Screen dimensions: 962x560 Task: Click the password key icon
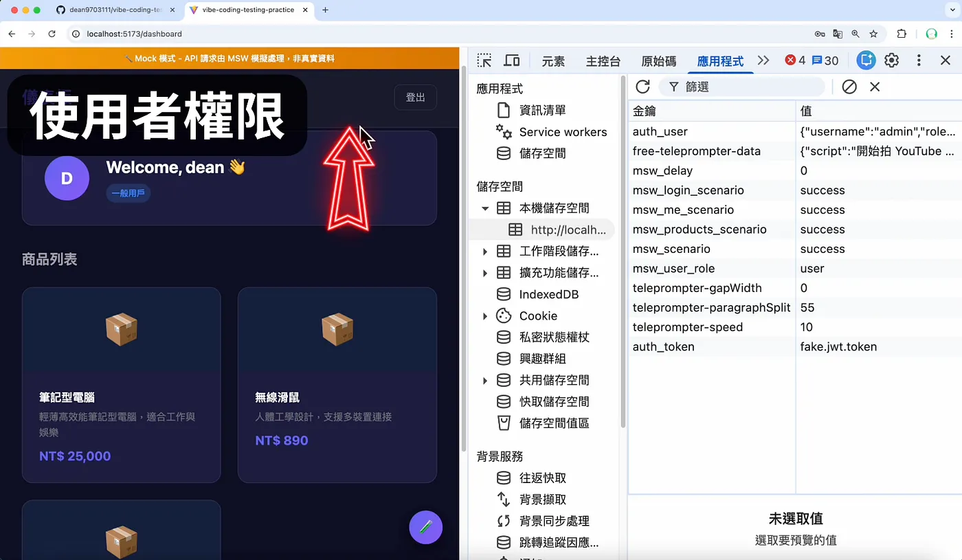pyautogui.click(x=820, y=34)
